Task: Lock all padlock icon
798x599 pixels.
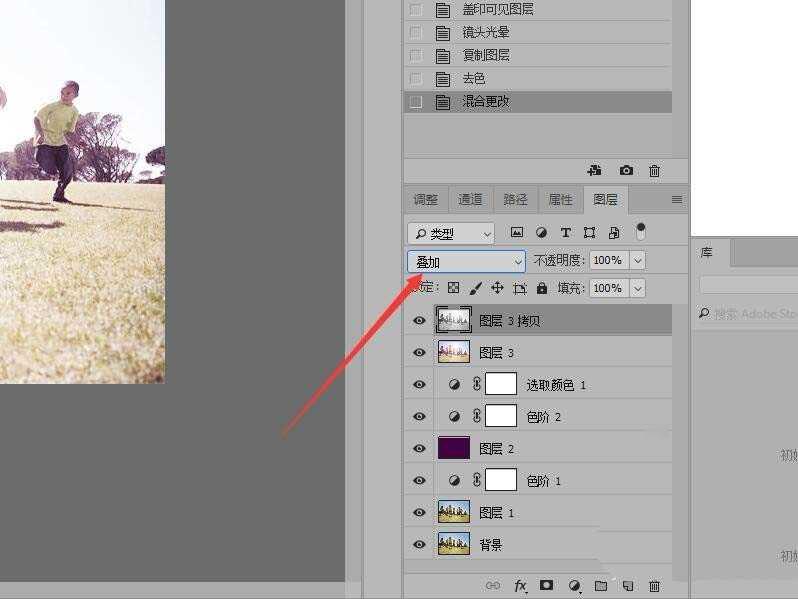Action: pyautogui.click(x=542, y=288)
